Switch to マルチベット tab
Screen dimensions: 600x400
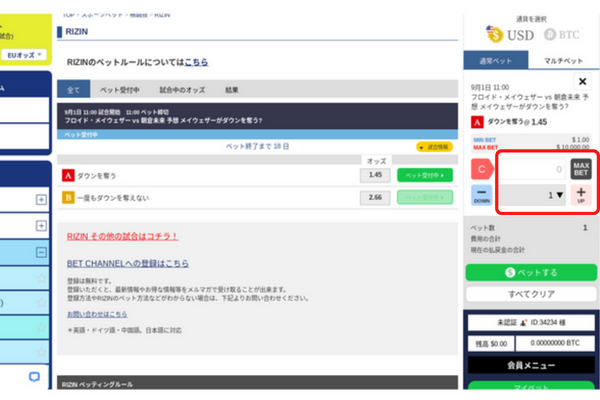tap(563, 60)
